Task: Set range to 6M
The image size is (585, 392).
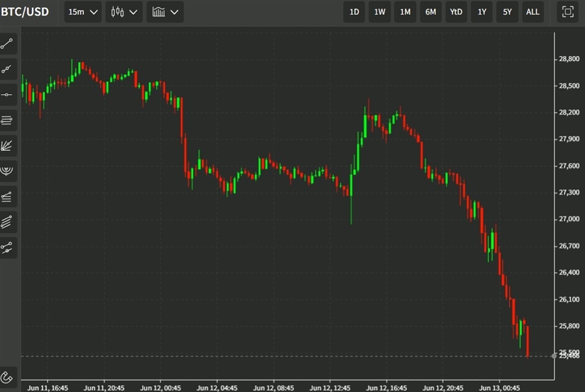Action: (430, 12)
